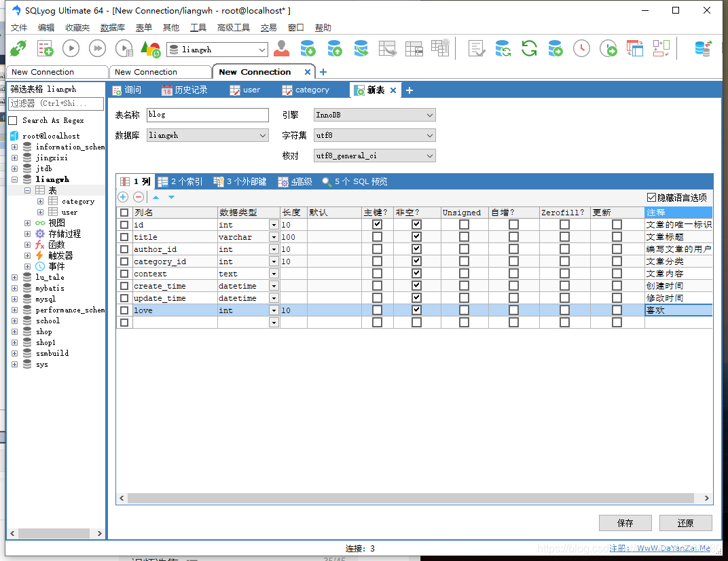
Task: Click the format query document icon
Action: point(476,48)
